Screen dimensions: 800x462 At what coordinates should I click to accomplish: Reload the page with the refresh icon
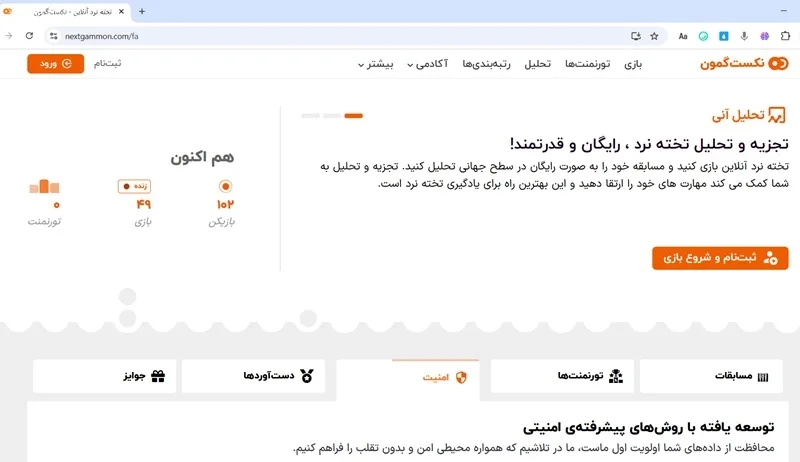coord(29,36)
